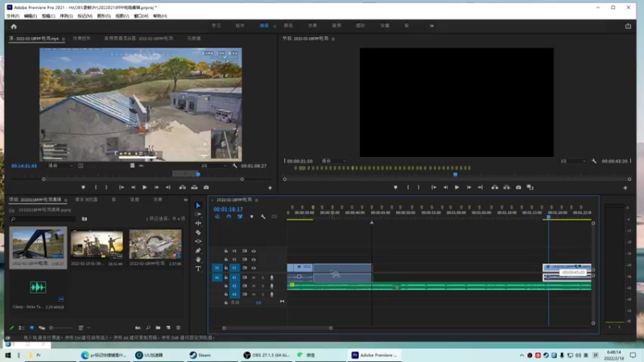Click the Program monitor blue playhead
The height and width of the screenshot is (362, 644).
455,175
